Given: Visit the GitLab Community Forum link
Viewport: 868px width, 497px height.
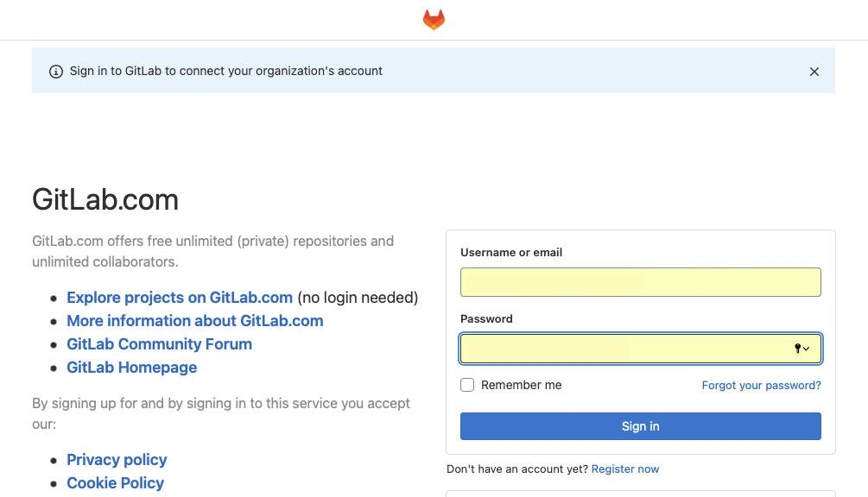Looking at the screenshot, I should click(160, 344).
